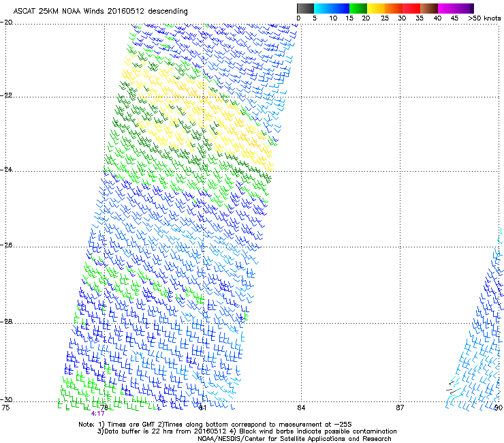
Task: Click the brown 35-40 knots legend swatch
Action: (x=429, y=8)
